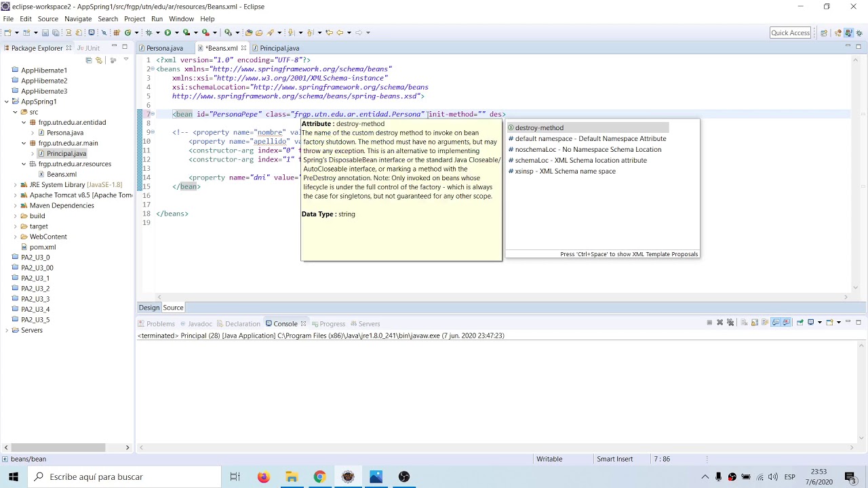Open the Navigate menu
868x488 pixels.
coord(78,19)
